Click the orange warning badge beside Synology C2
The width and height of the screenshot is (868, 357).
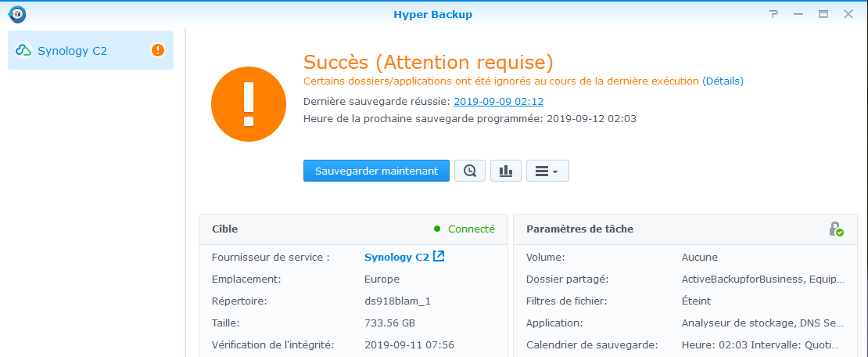pyautogui.click(x=158, y=50)
